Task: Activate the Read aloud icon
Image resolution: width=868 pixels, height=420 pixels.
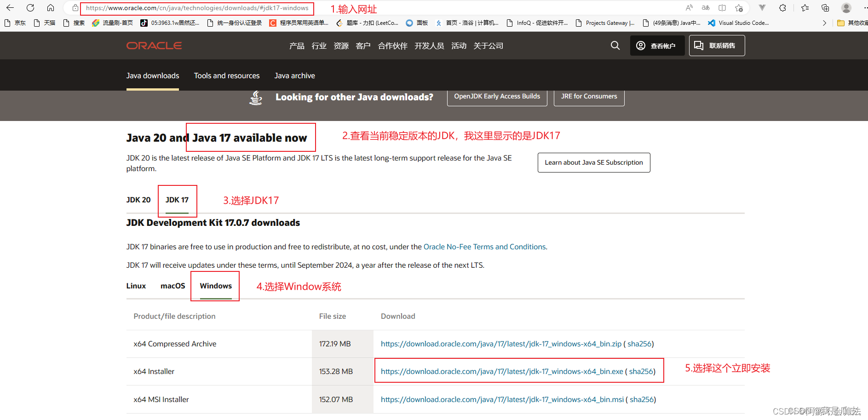Action: pyautogui.click(x=689, y=8)
